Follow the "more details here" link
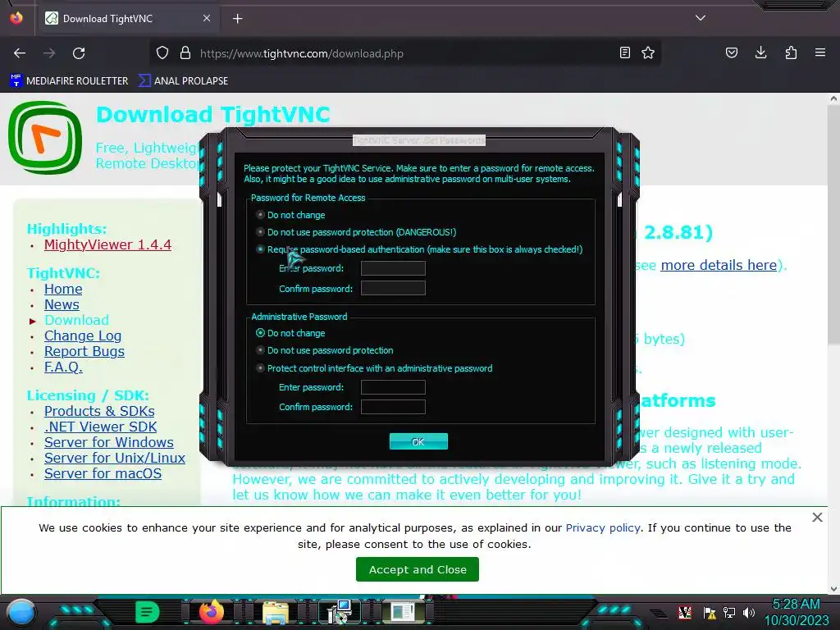 pos(719,265)
